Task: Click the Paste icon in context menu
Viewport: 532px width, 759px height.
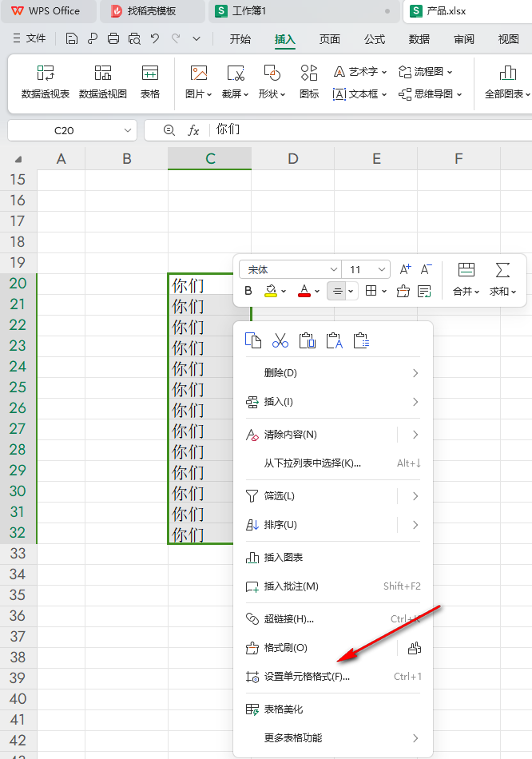Action: (x=308, y=340)
